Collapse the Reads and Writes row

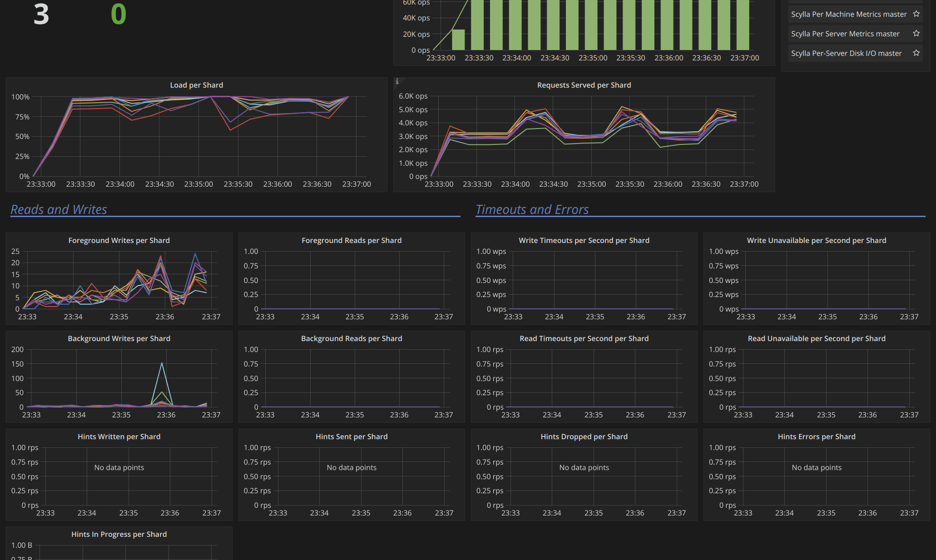point(59,209)
